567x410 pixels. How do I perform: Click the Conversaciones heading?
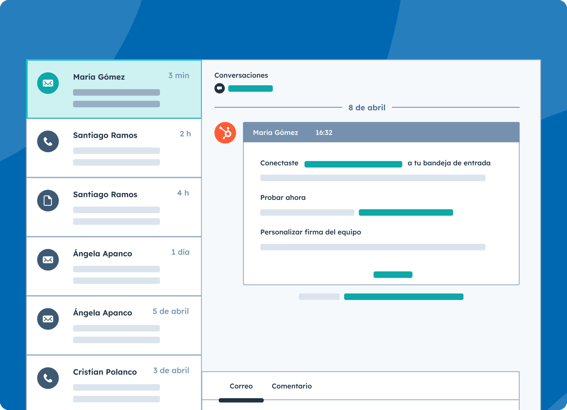(241, 75)
